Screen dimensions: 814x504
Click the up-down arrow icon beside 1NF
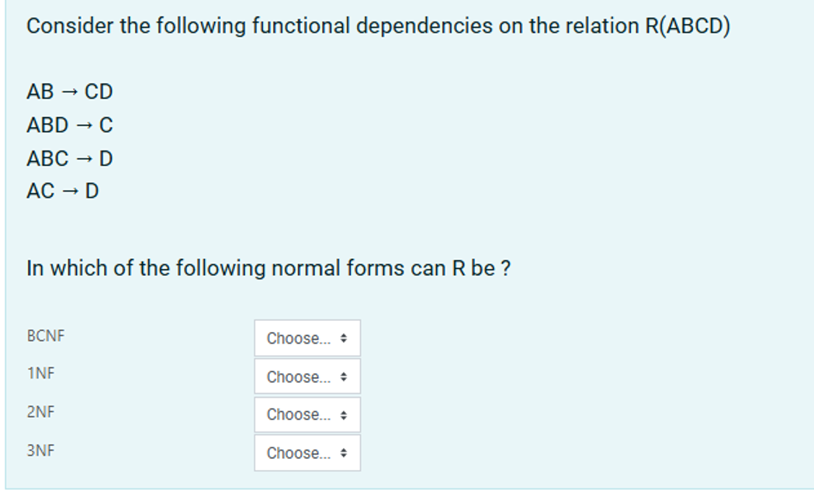(344, 377)
